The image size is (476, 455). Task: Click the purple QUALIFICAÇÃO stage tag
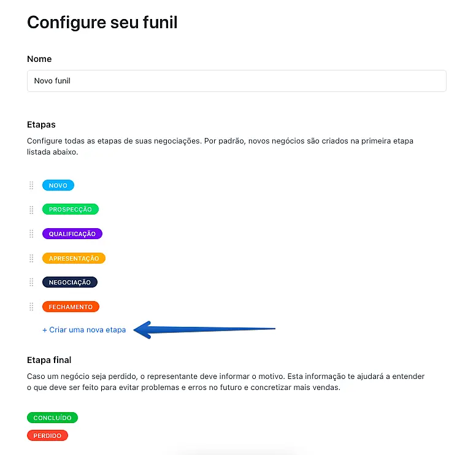(x=72, y=234)
